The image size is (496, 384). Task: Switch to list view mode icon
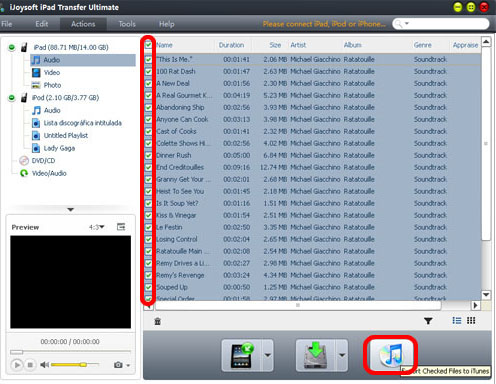(457, 321)
